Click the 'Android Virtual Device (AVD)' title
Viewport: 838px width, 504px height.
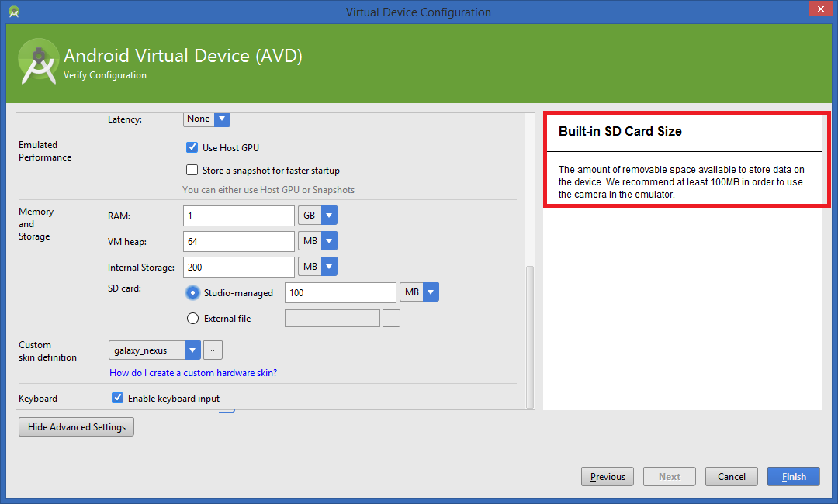(183, 56)
